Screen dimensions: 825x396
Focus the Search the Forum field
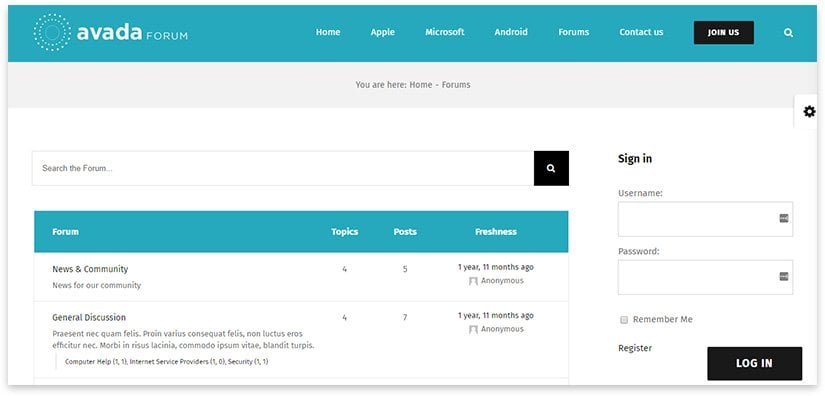283,168
